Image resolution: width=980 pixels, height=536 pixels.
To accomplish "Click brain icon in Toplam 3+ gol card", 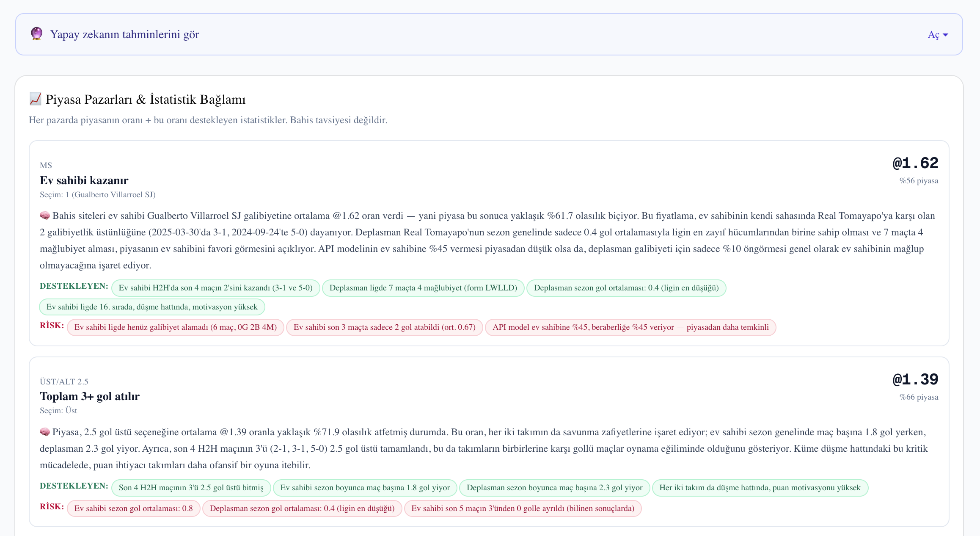I will tap(45, 432).
